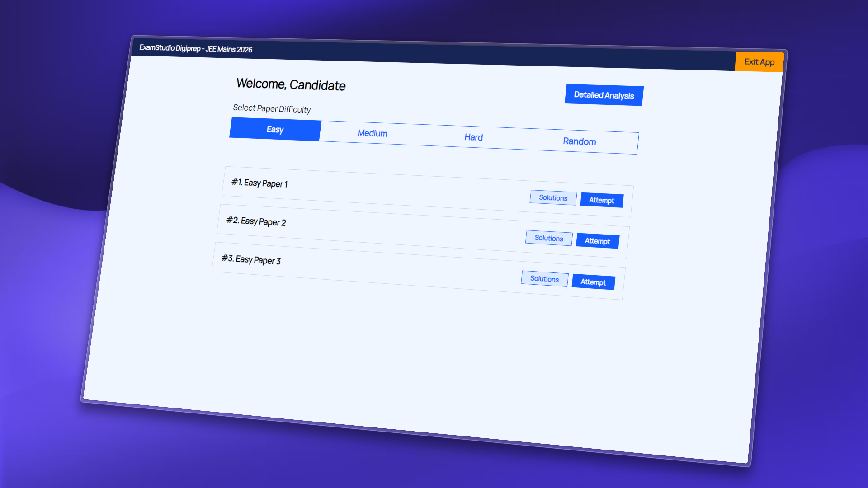View Solutions for Easy Paper 2
868x488 pixels.
pyautogui.click(x=549, y=238)
